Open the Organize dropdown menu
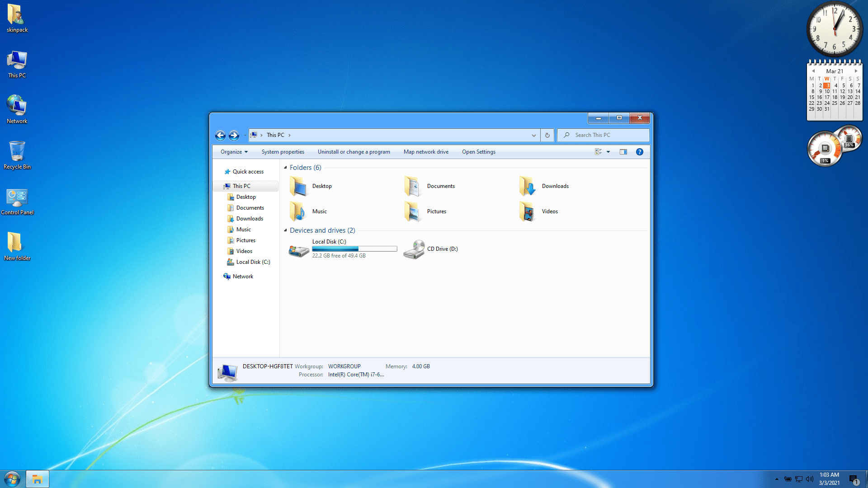 tap(233, 151)
